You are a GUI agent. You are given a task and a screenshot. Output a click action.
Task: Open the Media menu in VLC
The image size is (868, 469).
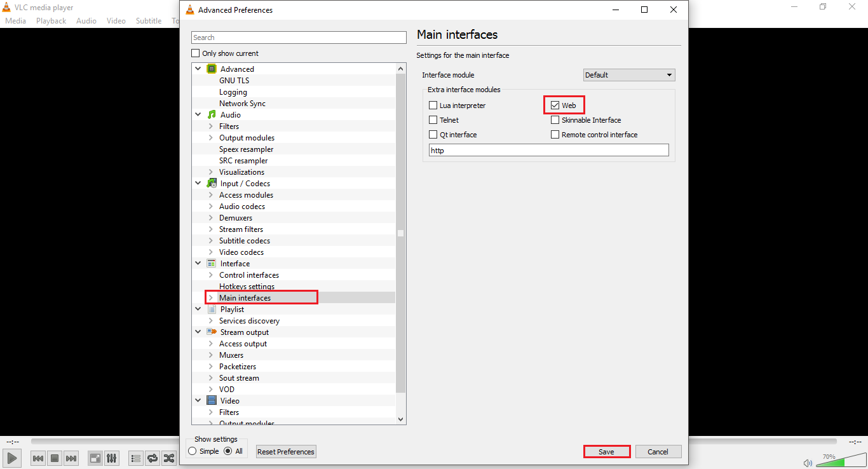[15, 21]
